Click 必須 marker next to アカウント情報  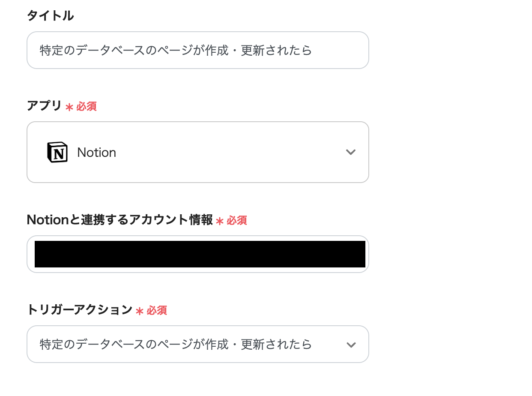pos(237,221)
